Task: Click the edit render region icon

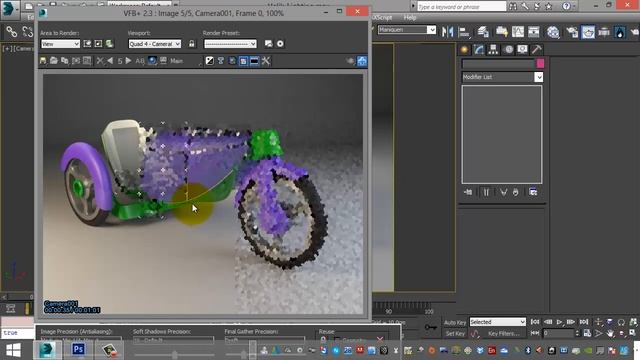Action: pos(87,44)
